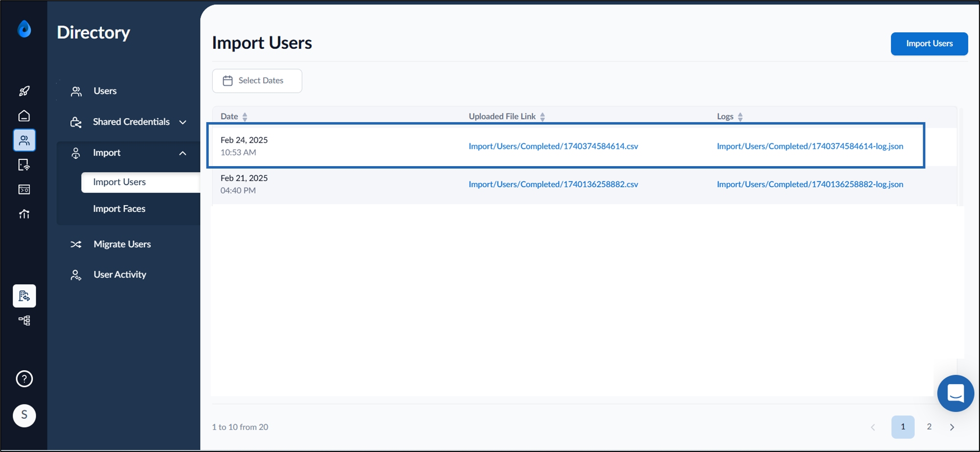Click the Feb 24, 2025 date cell
The width and height of the screenshot is (980, 452).
click(244, 146)
